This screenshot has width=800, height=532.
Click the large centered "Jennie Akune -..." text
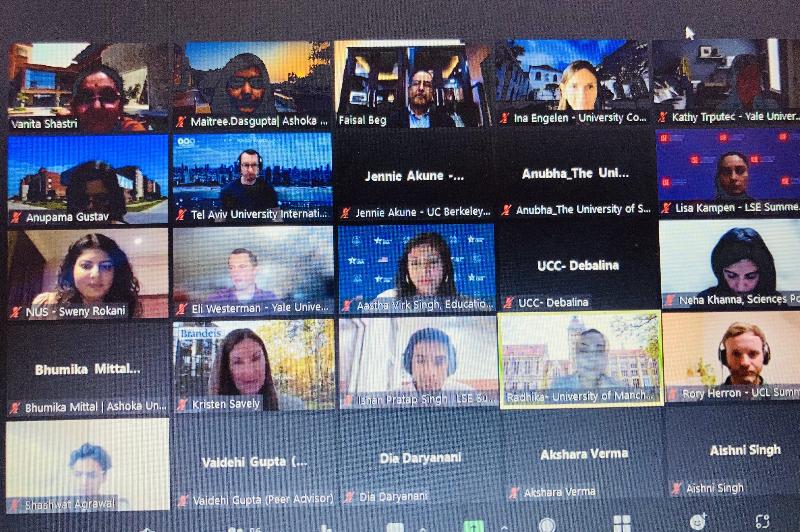[x=414, y=176]
